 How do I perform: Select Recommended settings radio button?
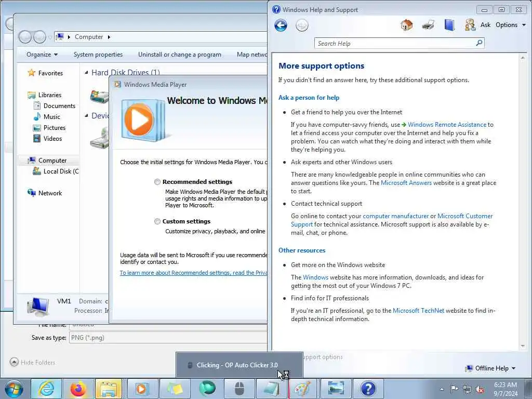(157, 182)
